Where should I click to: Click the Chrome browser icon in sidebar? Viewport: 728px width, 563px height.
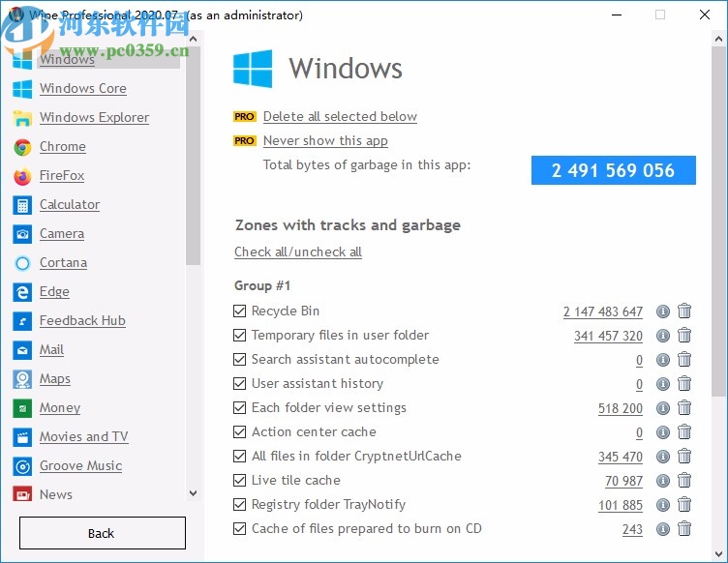22,147
